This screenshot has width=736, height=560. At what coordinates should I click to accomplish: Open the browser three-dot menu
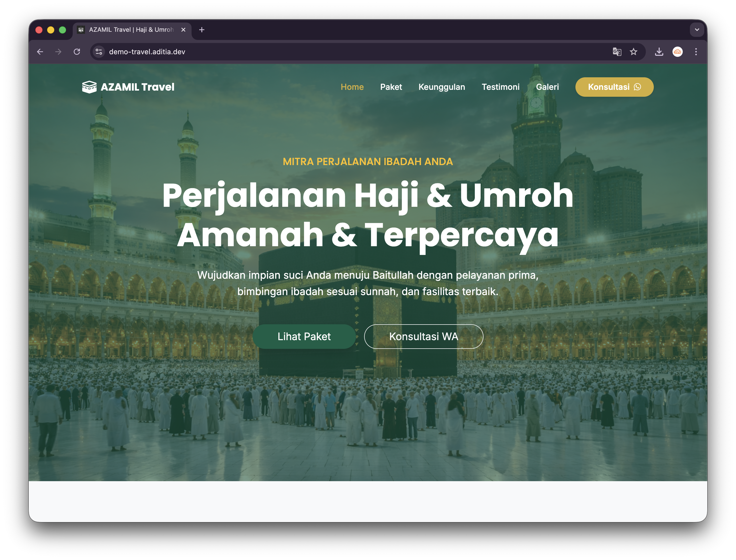point(696,52)
